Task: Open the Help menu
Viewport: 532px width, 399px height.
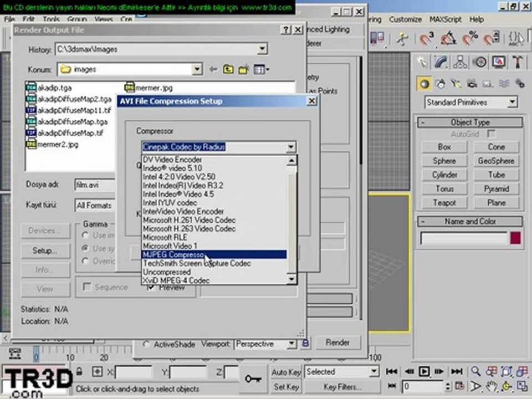Action: pyautogui.click(x=477, y=19)
